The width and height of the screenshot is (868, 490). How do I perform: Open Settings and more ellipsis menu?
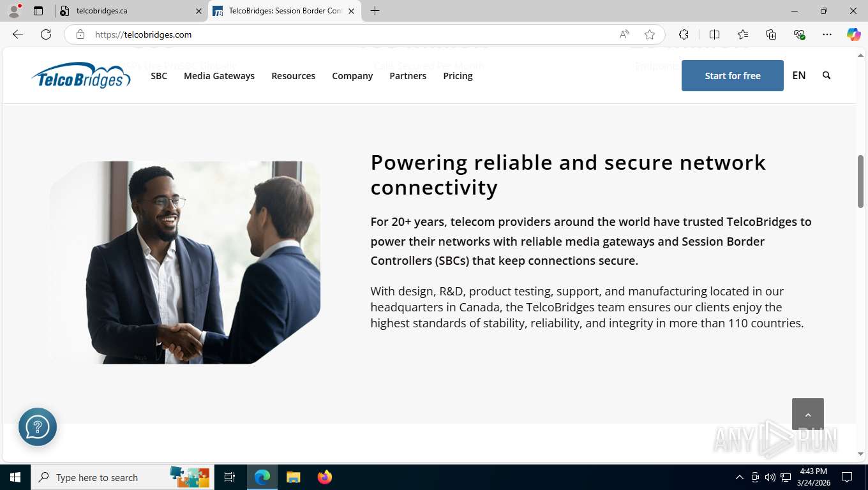click(827, 34)
